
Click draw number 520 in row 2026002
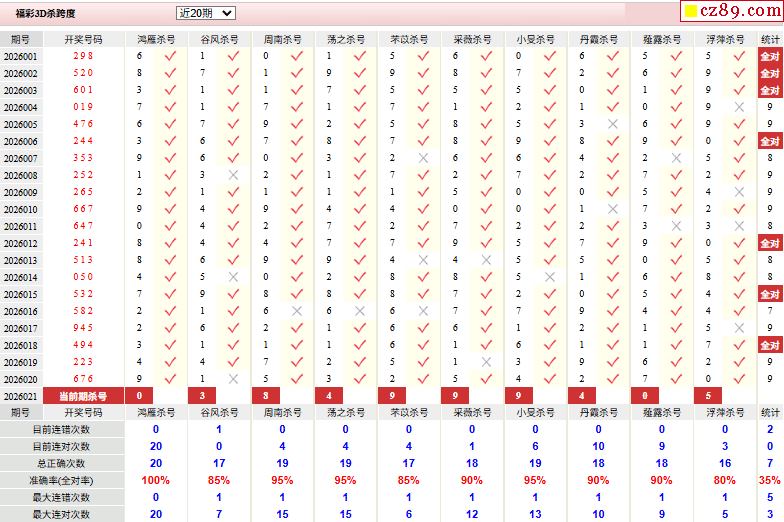(83, 73)
